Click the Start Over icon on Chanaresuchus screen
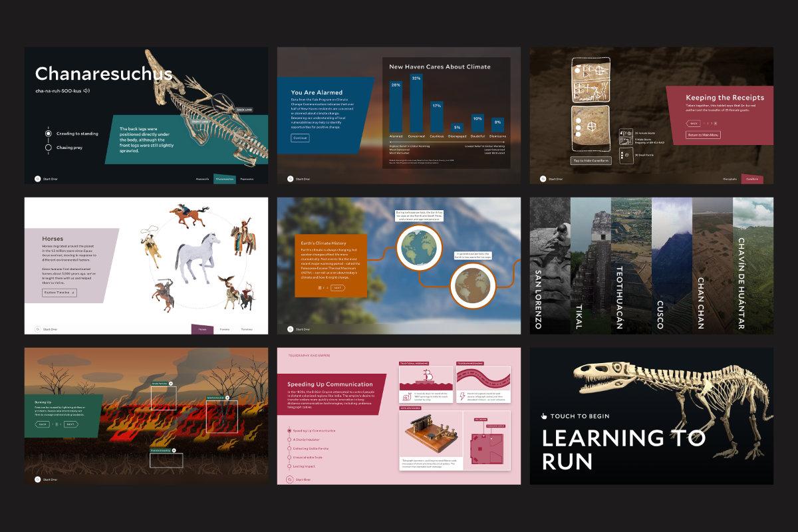The height and width of the screenshot is (532, 798). [37, 179]
